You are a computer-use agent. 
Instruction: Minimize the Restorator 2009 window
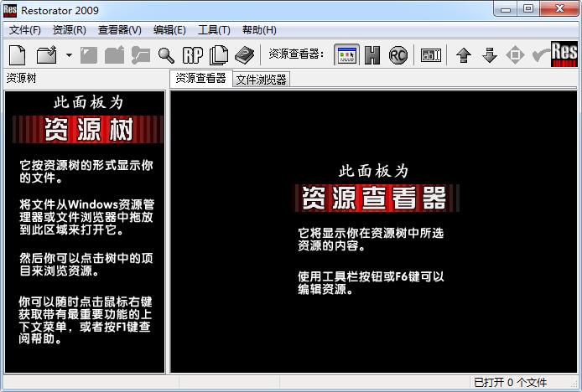tap(506, 9)
